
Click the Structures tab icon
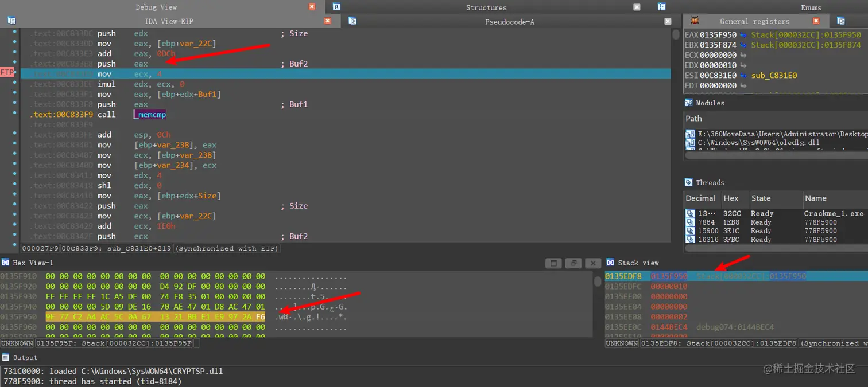[336, 7]
